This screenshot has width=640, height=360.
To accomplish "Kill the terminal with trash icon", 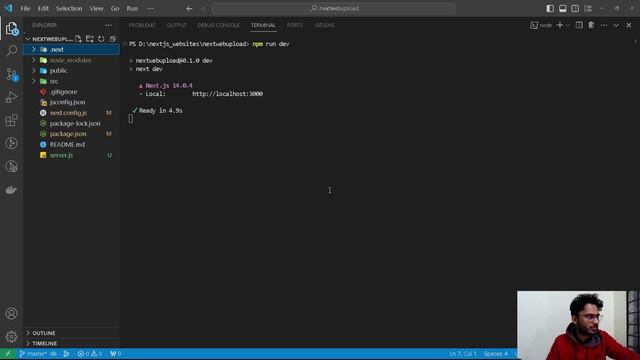I will tap(591, 25).
